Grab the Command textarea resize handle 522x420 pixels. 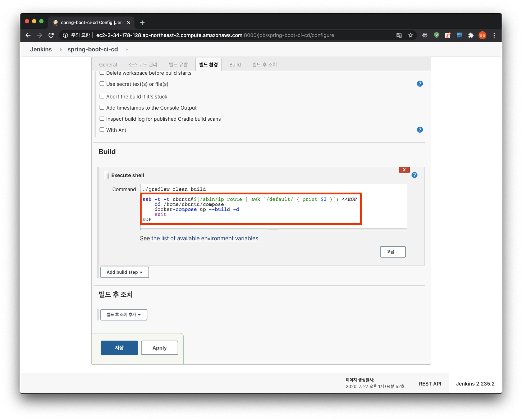274,229
